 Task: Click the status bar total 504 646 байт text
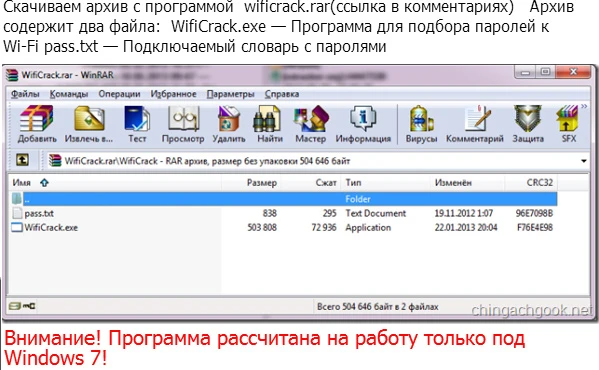[377, 307]
